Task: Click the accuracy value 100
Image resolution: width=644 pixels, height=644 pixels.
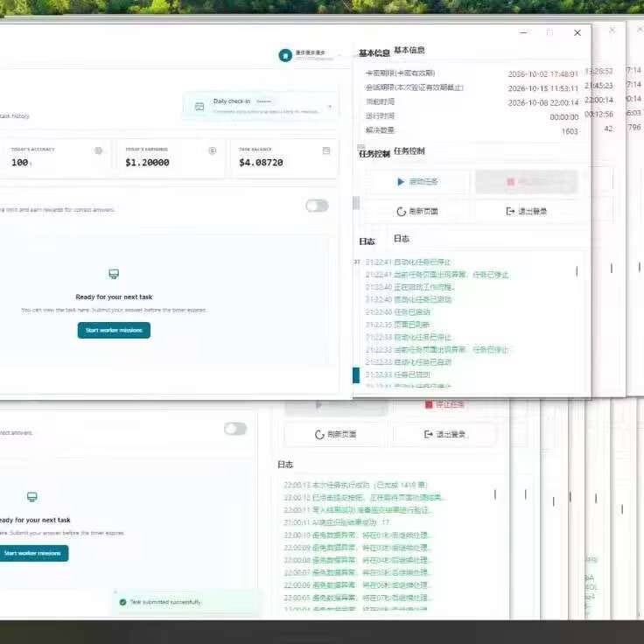Action: click(20, 163)
